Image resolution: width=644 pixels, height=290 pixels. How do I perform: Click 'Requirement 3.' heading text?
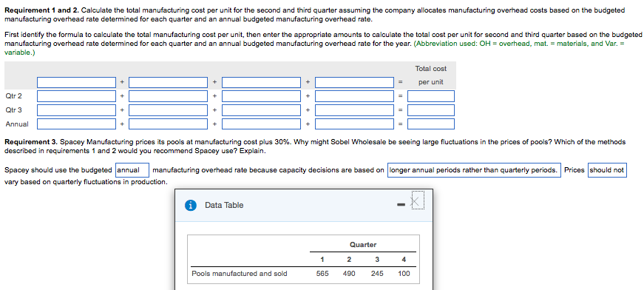31,142
